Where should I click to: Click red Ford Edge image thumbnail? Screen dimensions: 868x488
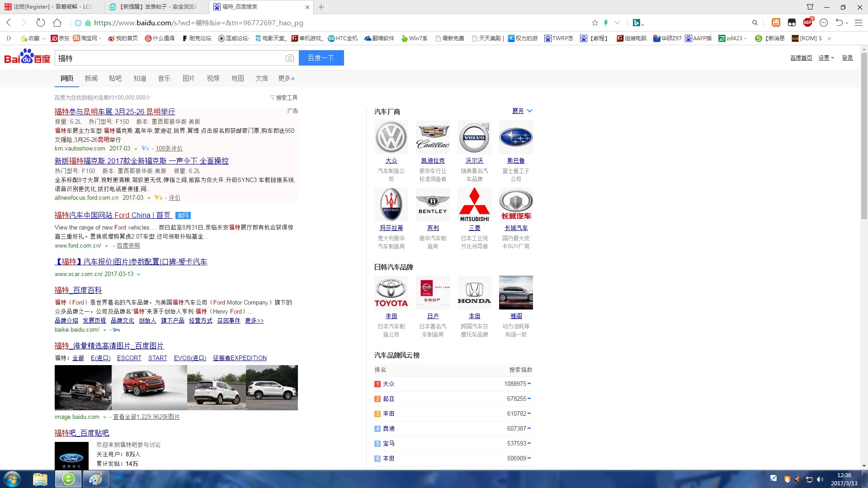[x=149, y=388]
